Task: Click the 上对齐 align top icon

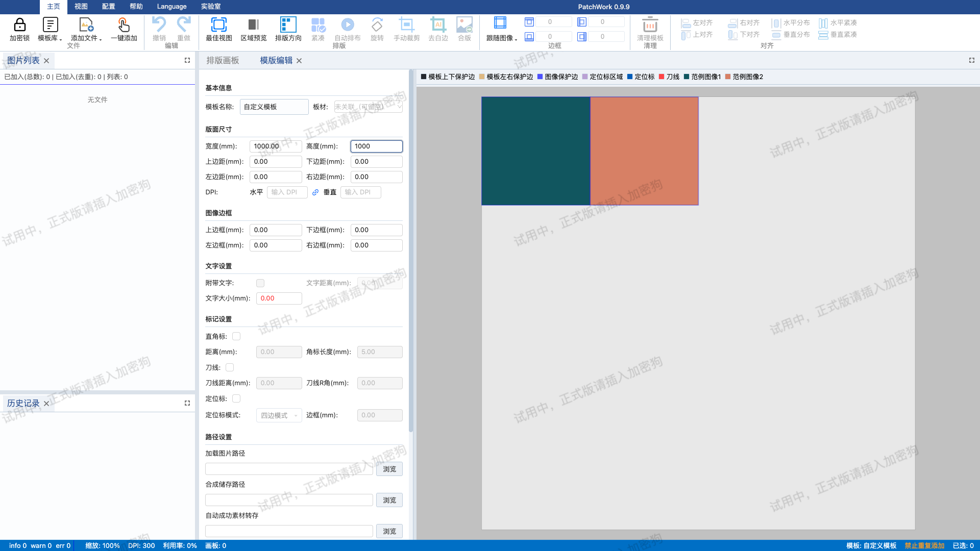Action: [x=685, y=35]
